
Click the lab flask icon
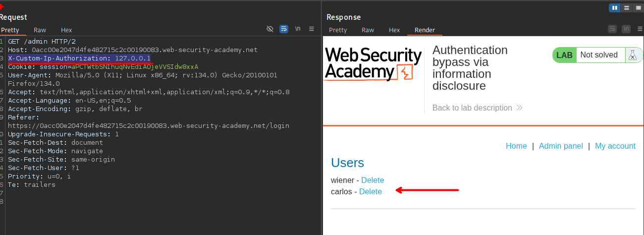[x=632, y=55]
